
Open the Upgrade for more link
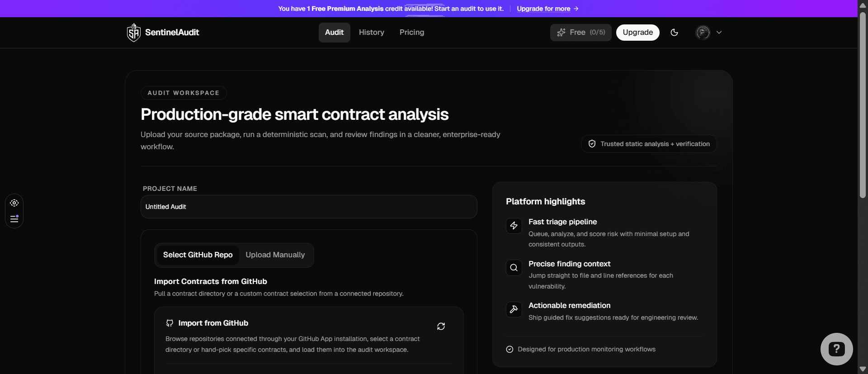pyautogui.click(x=543, y=9)
